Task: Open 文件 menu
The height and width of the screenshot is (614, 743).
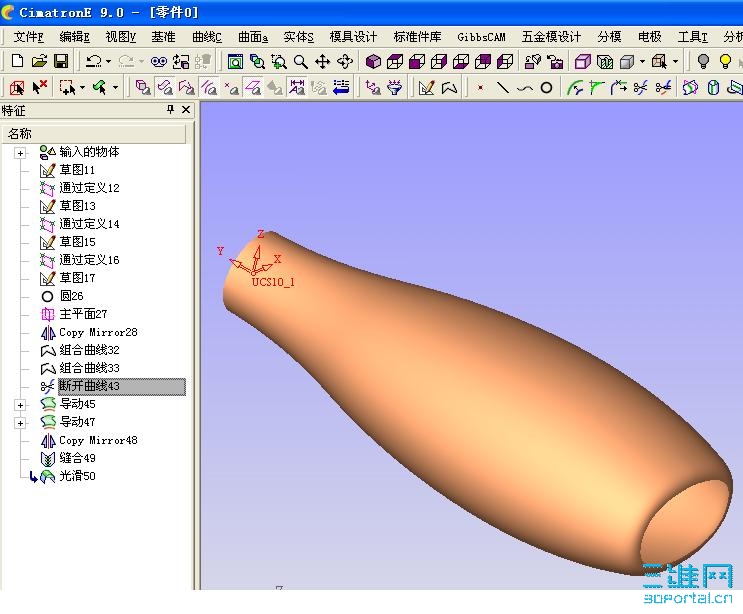Action: (x=28, y=37)
